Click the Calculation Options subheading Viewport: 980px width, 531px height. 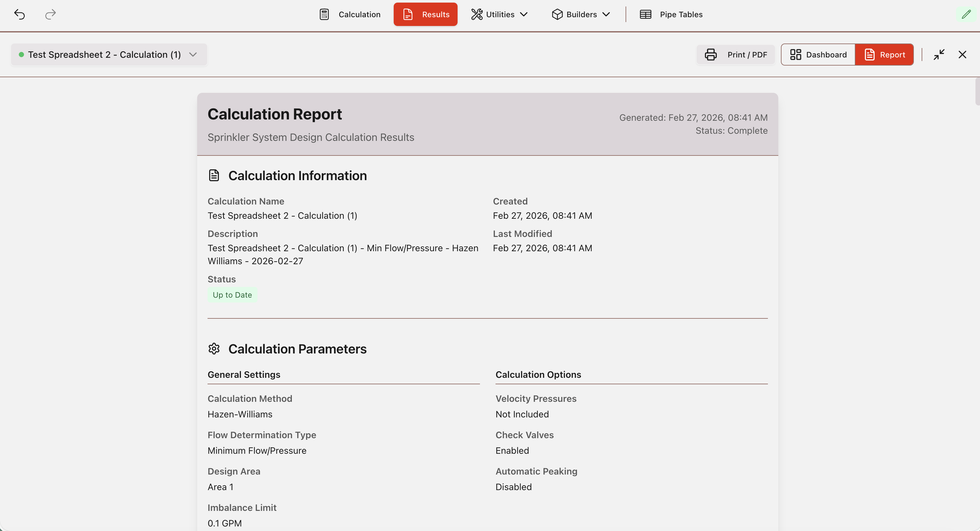[538, 375]
